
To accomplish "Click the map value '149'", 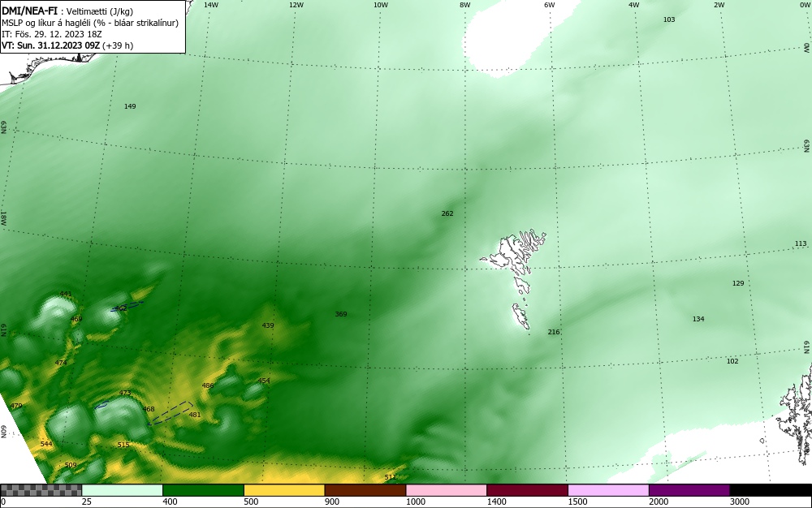I will click(130, 106).
